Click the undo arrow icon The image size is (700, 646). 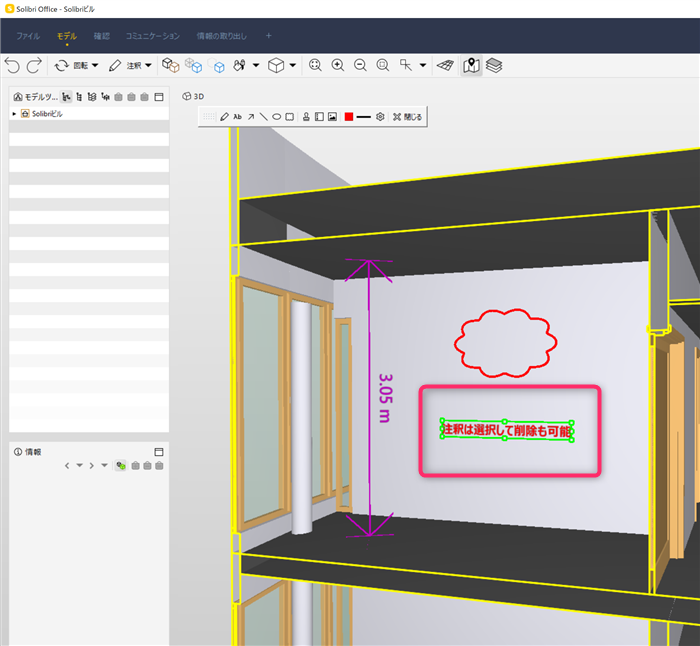coord(12,66)
